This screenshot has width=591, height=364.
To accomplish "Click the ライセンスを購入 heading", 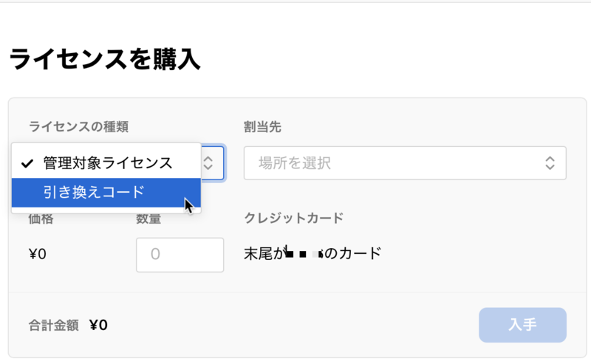I will 104,60.
